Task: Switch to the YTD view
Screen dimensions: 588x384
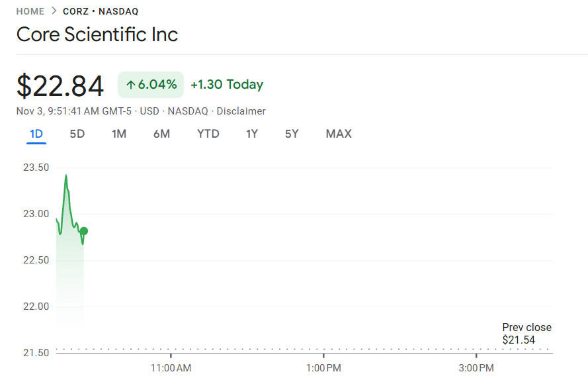Action: (x=208, y=134)
